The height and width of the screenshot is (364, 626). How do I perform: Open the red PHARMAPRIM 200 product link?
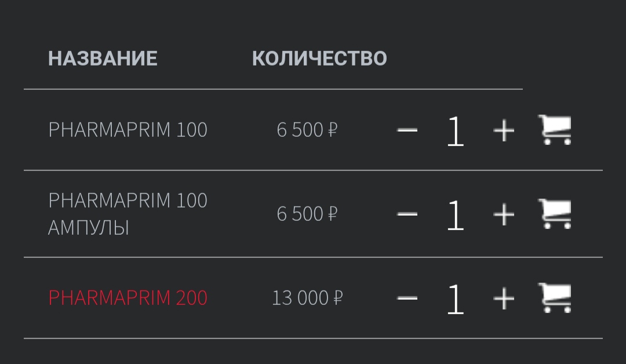pos(128,298)
